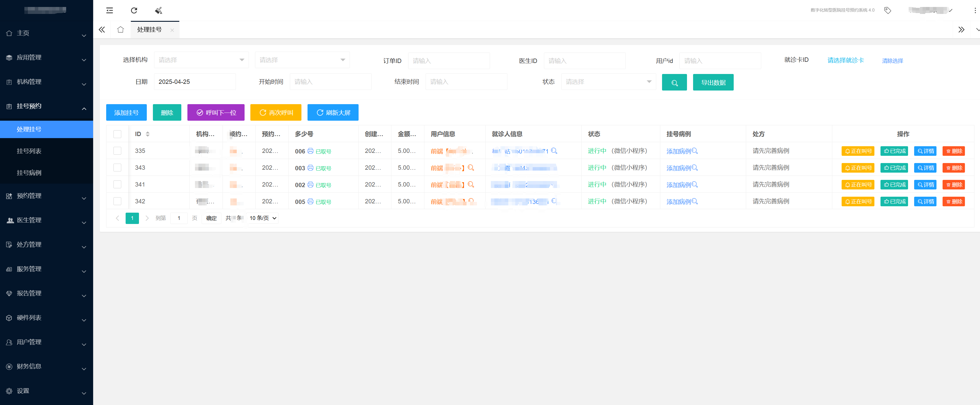Open 挂号列表 in the sidebar
Viewport: 980px width, 405px height.
pos(29,151)
